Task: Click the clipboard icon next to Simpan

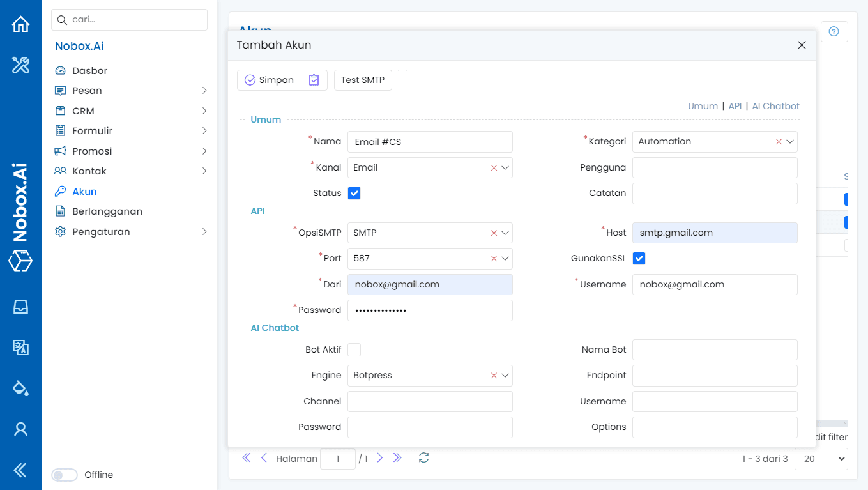Action: coord(314,80)
